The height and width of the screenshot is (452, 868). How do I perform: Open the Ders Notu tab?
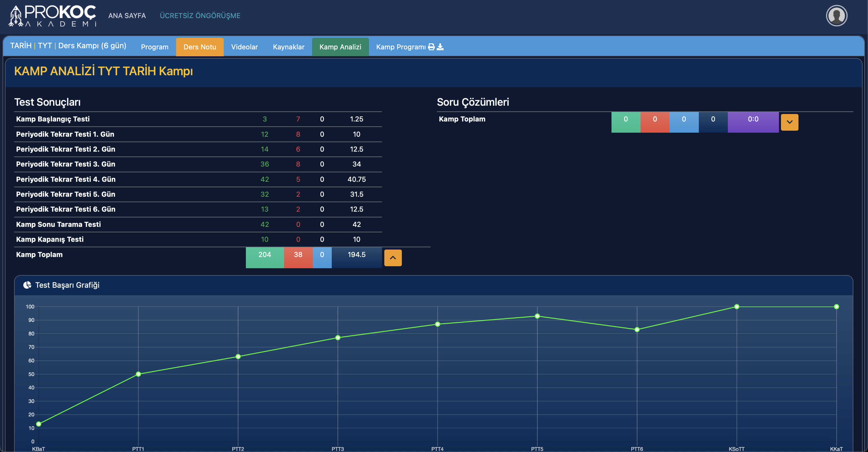(199, 47)
